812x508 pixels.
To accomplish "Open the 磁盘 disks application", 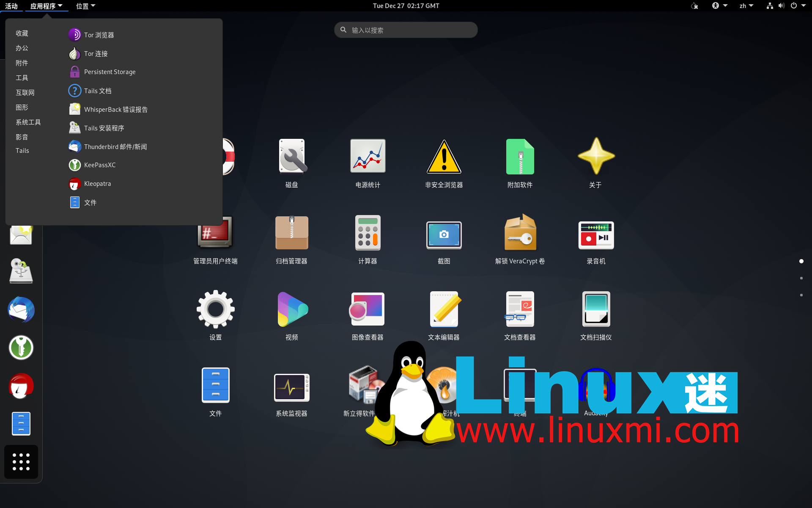I will (292, 163).
